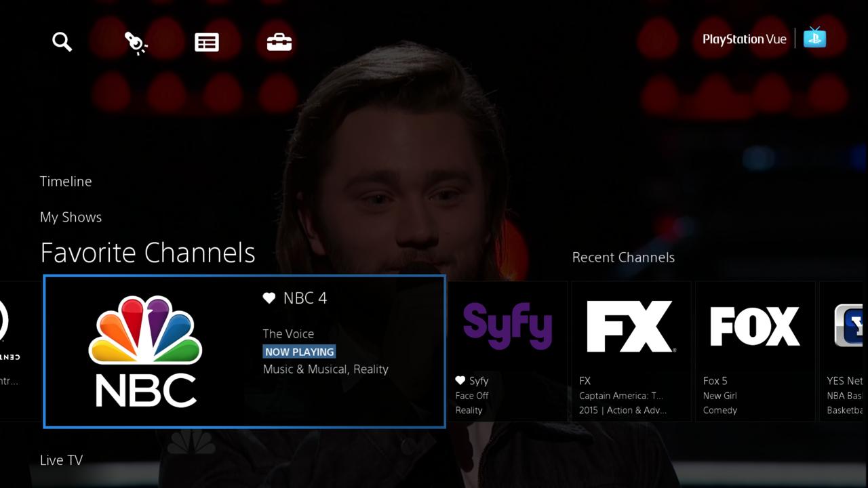868x488 pixels.
Task: Click the Comedy genre label
Action: pyautogui.click(x=720, y=411)
